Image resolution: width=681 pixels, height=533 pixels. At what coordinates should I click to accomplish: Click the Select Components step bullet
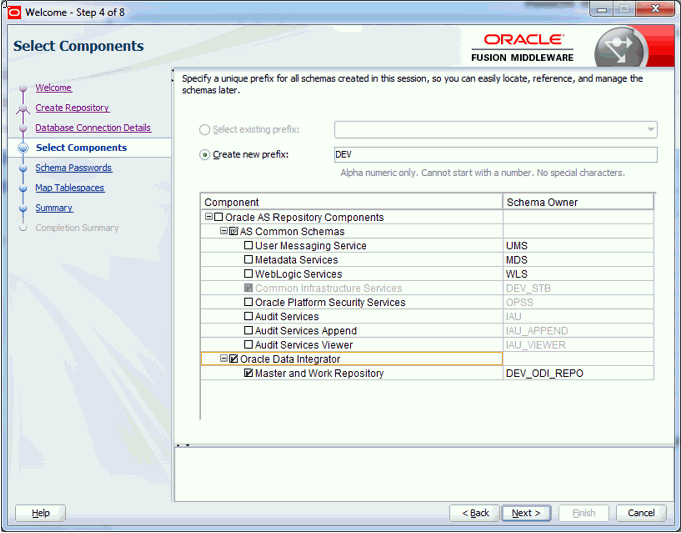(x=23, y=148)
